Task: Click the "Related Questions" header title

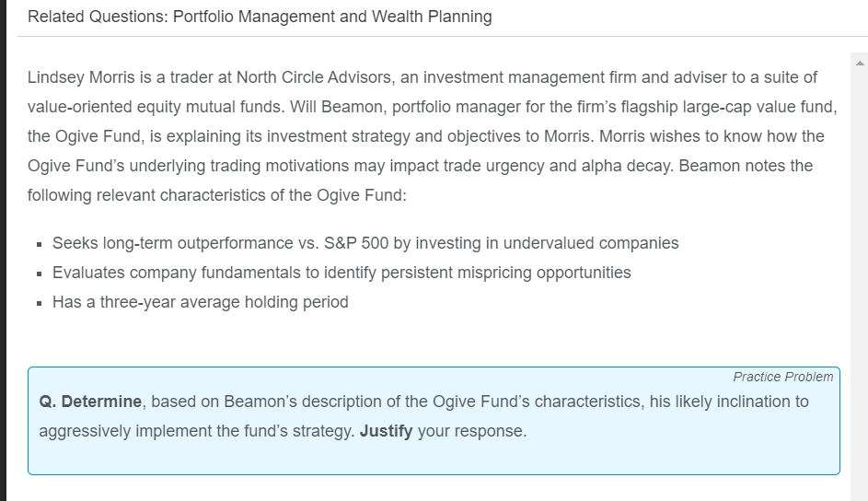Action: (x=260, y=17)
